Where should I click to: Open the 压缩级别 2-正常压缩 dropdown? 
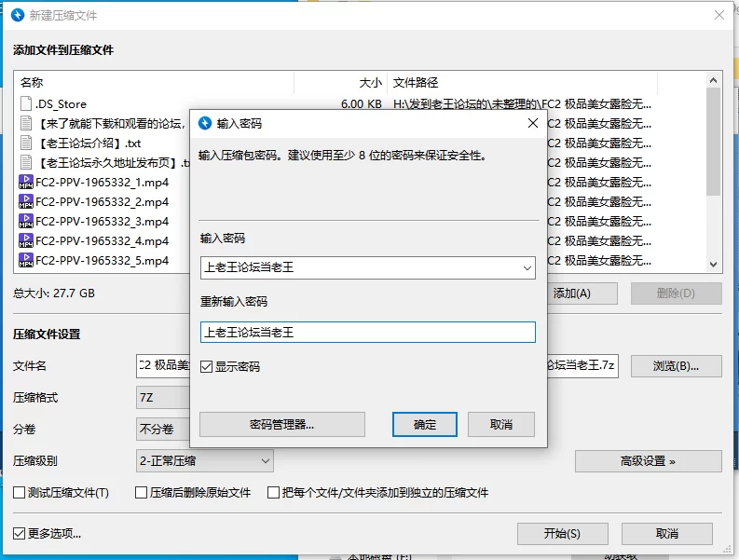point(204,461)
